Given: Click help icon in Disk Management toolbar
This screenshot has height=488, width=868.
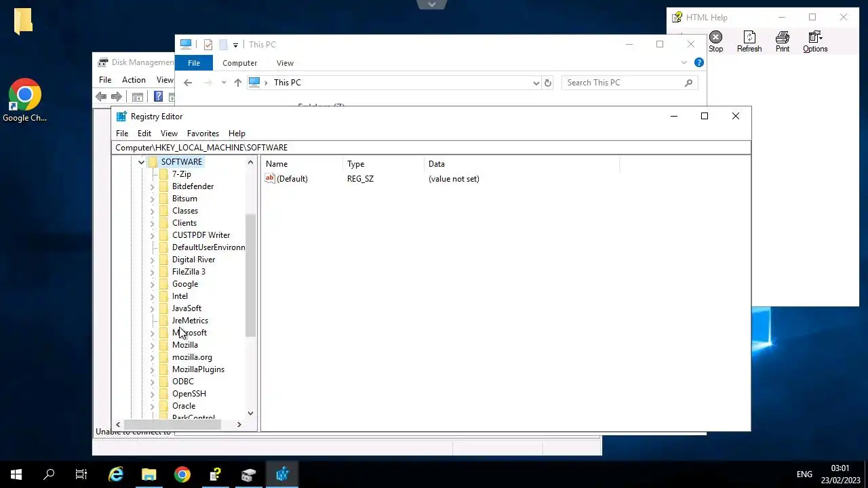Looking at the screenshot, I should tap(158, 97).
